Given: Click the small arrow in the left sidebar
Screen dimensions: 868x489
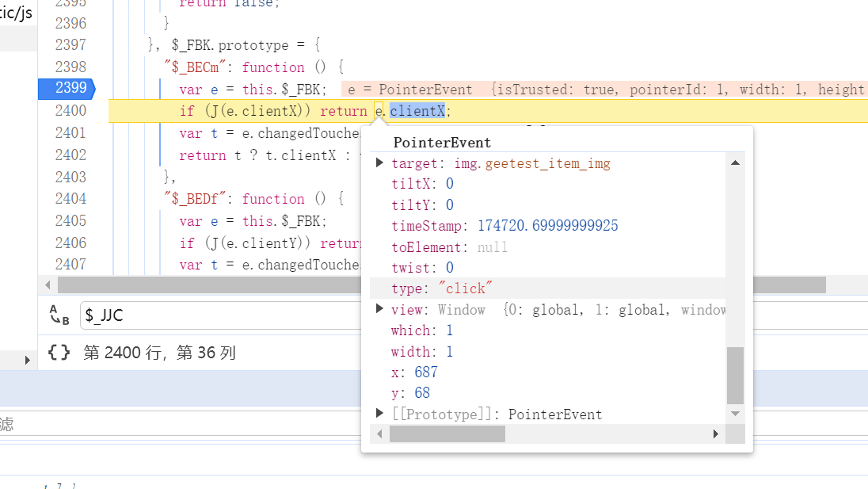Looking at the screenshot, I should [28, 361].
